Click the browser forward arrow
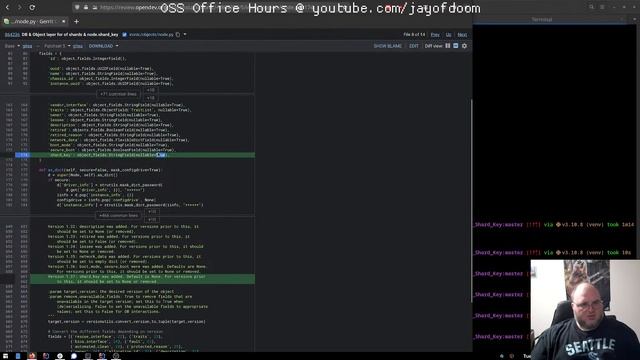 (x=19, y=7)
